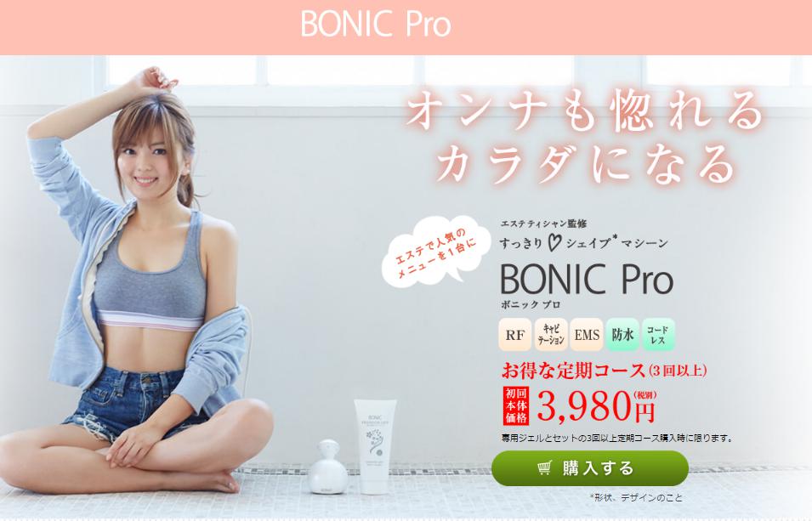Image resolution: width=812 pixels, height=521 pixels.
Task: Select the キャビテーション feature badge
Action: point(551,335)
